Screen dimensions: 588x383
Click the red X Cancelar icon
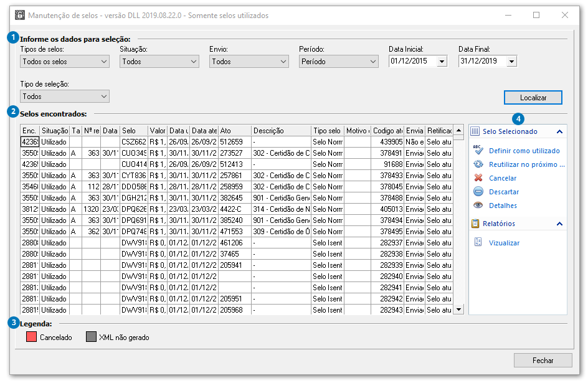coord(478,177)
